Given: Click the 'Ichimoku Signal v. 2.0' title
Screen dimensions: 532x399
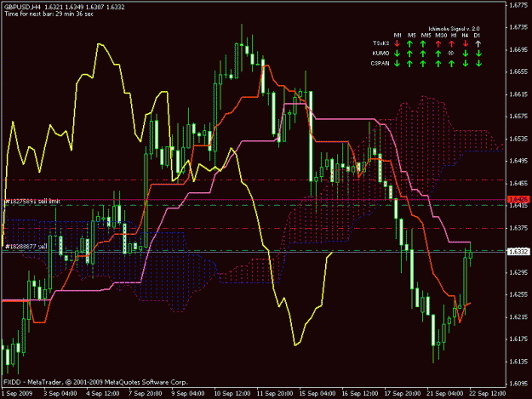Looking at the screenshot, I should (x=454, y=29).
